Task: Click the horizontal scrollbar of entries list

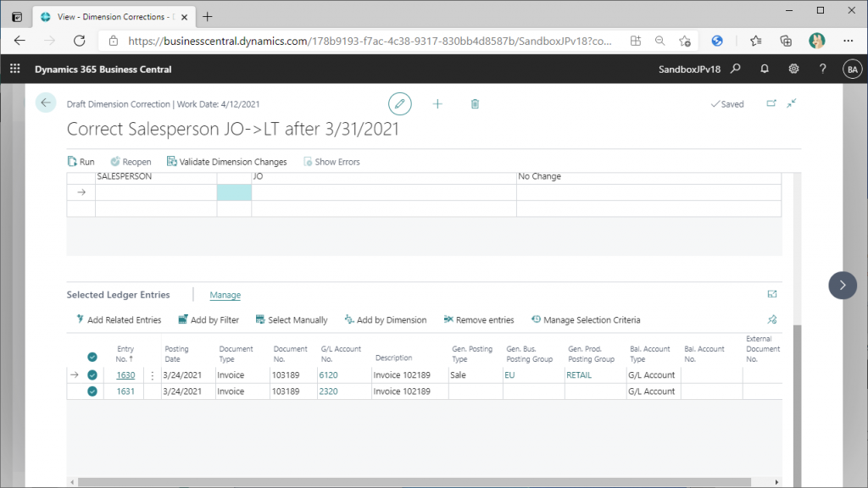Action: [x=414, y=482]
